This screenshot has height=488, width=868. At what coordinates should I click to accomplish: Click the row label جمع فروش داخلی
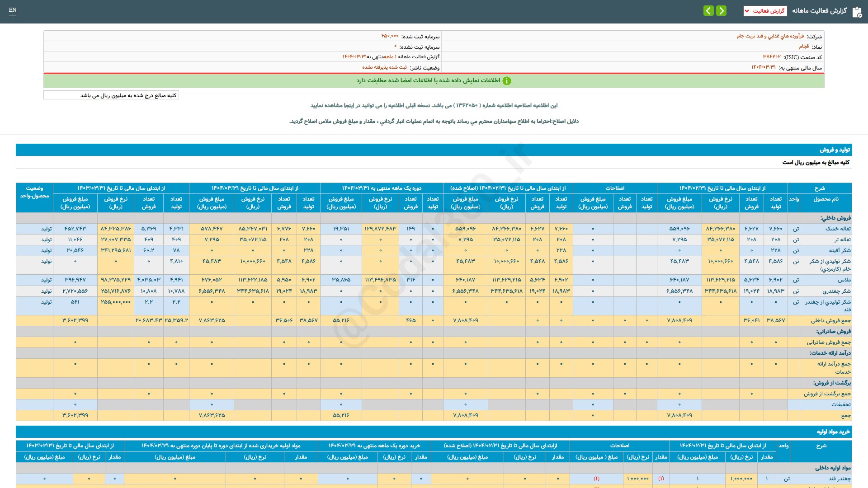pos(831,320)
